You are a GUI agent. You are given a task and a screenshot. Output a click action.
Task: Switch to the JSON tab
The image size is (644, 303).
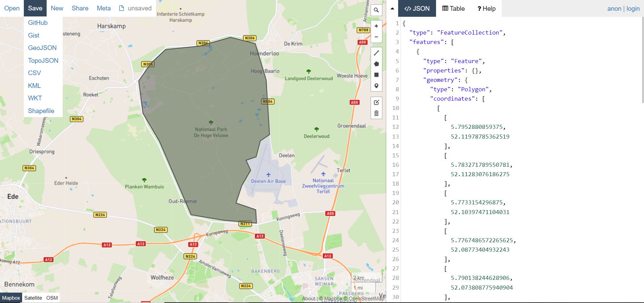[417, 8]
